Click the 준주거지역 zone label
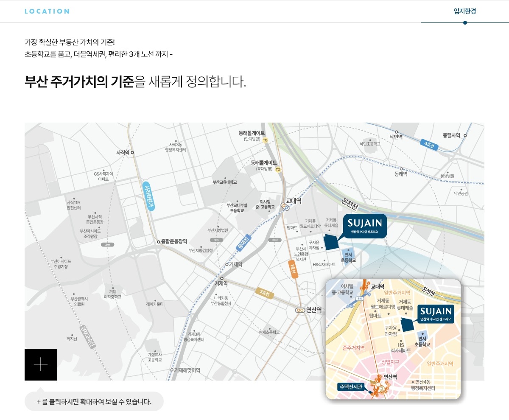509x420 pixels. [354, 348]
